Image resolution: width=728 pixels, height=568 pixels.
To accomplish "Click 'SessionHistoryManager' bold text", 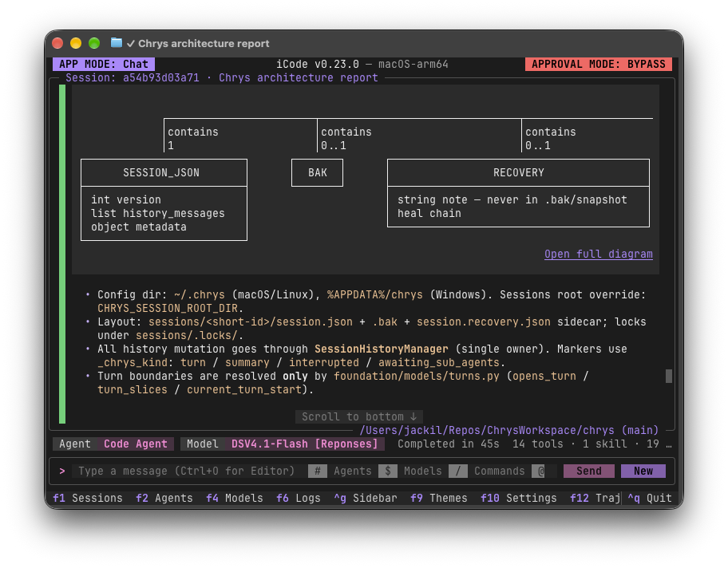I will pyautogui.click(x=382, y=349).
